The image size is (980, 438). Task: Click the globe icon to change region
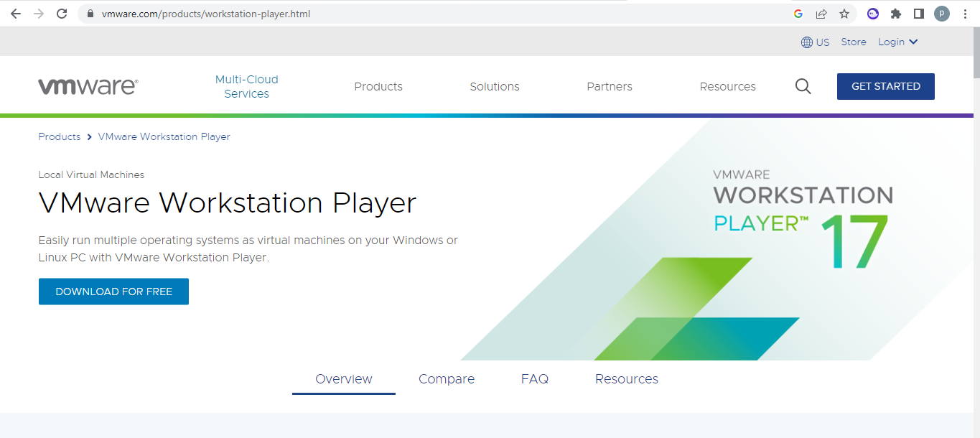(x=806, y=42)
